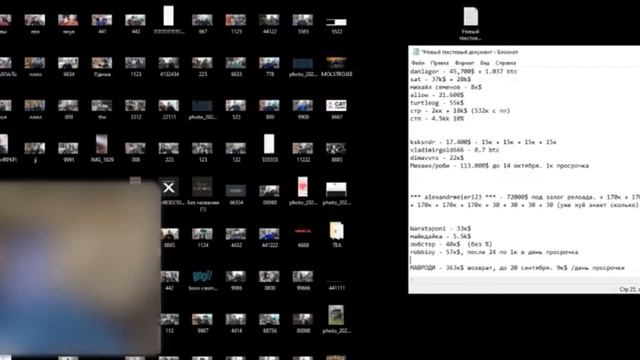The height and width of the screenshot is (360, 640).
Task: Select the thumbnail labeled 44122
Action: [269, 24]
